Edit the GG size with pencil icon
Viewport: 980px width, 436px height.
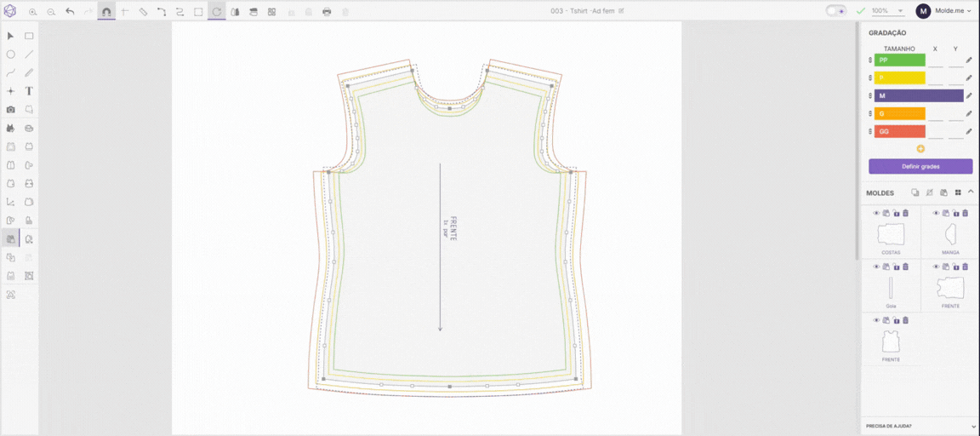point(969,132)
